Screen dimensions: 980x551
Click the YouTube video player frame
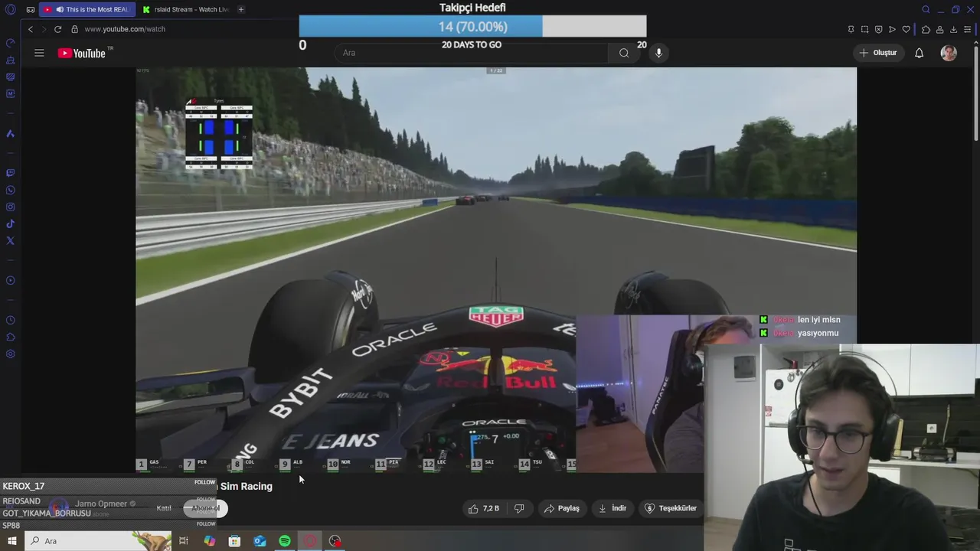coord(496,269)
